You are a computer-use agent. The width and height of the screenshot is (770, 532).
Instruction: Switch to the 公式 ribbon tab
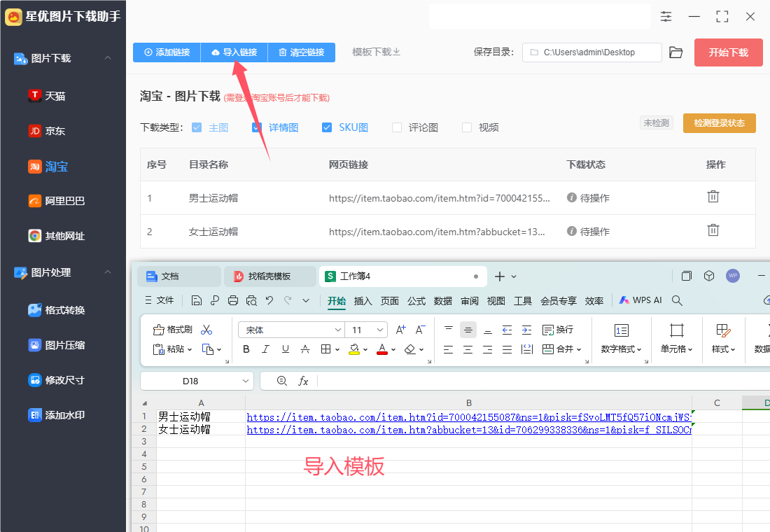coord(416,300)
